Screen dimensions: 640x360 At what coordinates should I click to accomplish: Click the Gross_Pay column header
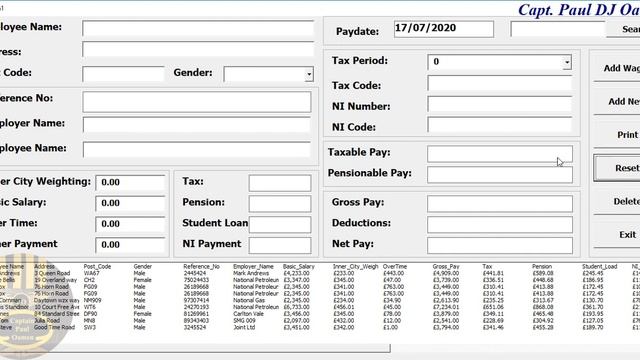coord(446,267)
